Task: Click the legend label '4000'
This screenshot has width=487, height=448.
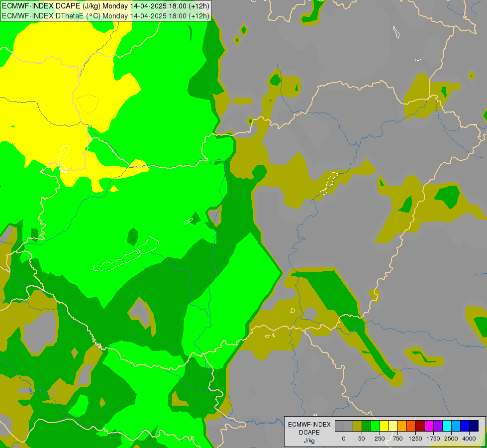Action: 469,439
